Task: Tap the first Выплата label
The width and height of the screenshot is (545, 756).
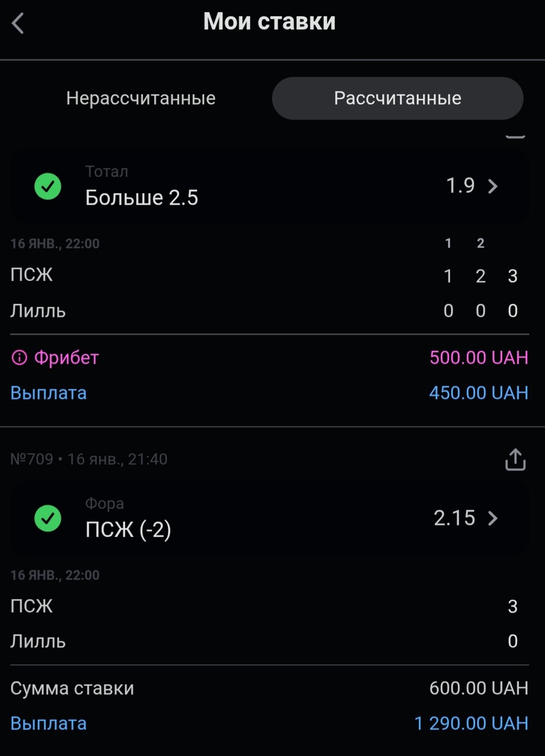Action: pos(49,393)
